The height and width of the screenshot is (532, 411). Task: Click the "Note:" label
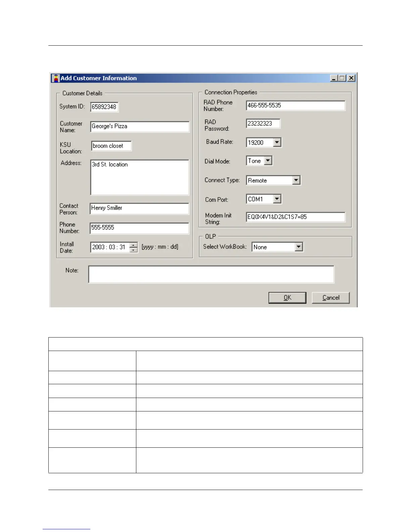(x=72, y=270)
